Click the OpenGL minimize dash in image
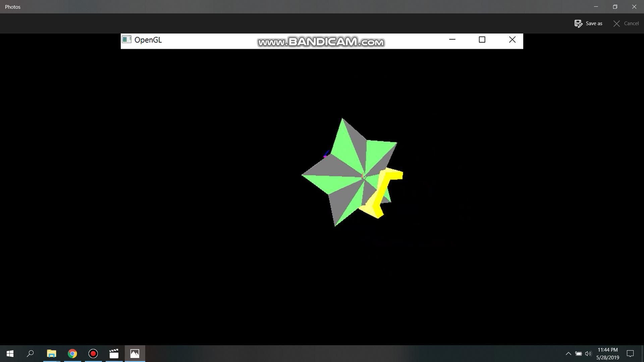Viewport: 644px width, 362px height. [452, 40]
